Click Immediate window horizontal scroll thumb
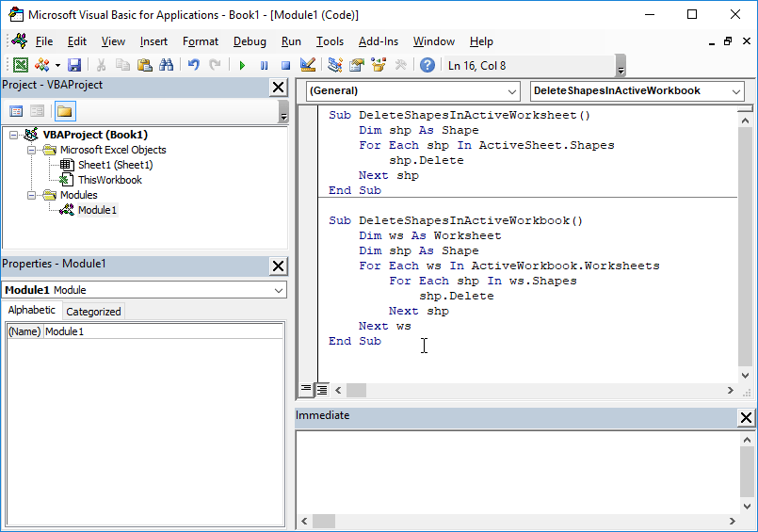Screen dimensions: 758x532 [324, 521]
